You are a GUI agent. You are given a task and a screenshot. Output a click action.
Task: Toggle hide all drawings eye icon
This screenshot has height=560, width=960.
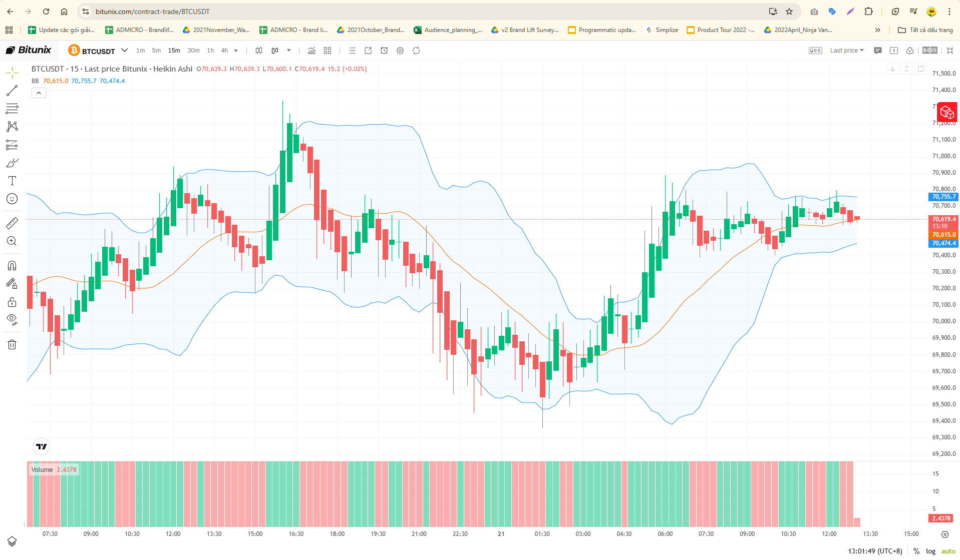(x=12, y=319)
